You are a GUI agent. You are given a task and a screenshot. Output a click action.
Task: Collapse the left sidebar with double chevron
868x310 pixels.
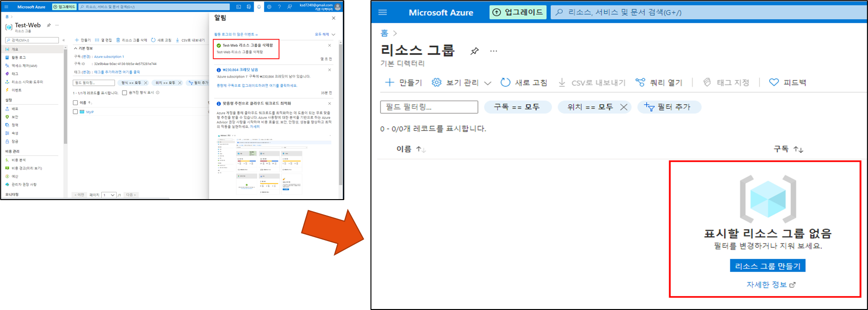[64, 40]
